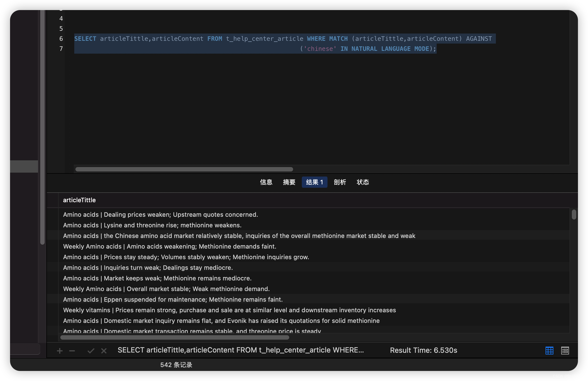
Task: Click the grid view toggle icon
Action: click(549, 350)
